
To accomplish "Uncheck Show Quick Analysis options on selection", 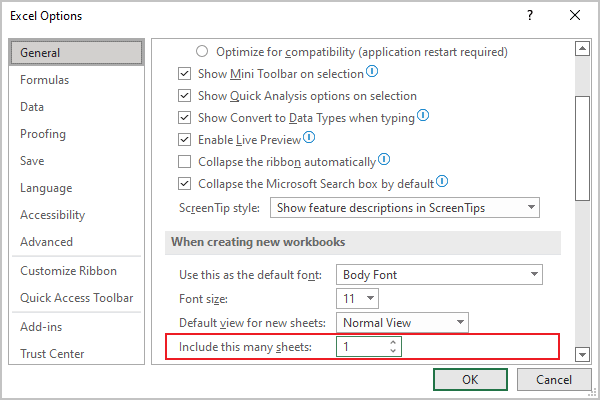I will [x=184, y=95].
